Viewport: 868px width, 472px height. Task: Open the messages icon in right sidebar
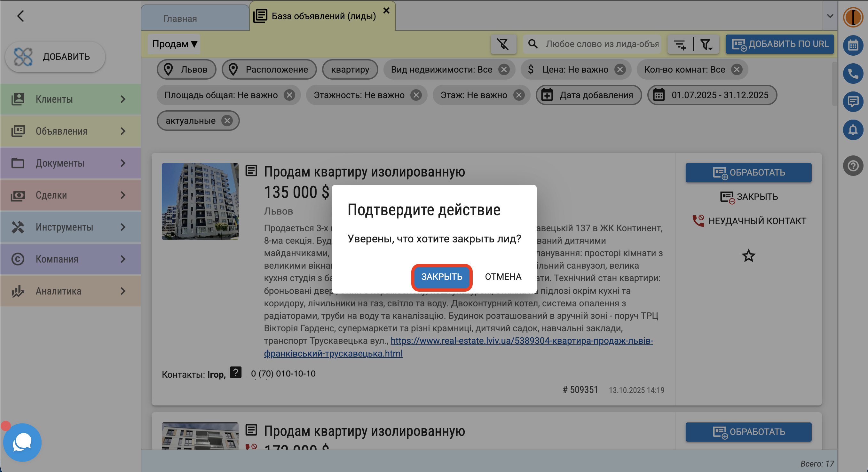pos(853,101)
